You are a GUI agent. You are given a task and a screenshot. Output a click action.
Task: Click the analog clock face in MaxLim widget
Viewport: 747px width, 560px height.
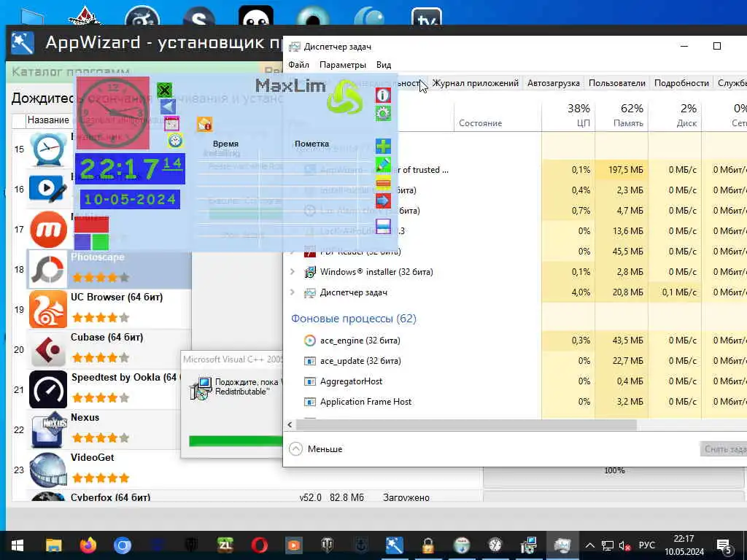pos(112,113)
